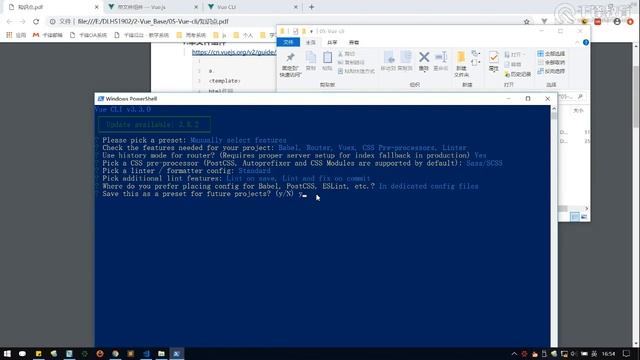Click the Chrome address bar URL
The height and width of the screenshot is (360, 640).
[x=153, y=22]
